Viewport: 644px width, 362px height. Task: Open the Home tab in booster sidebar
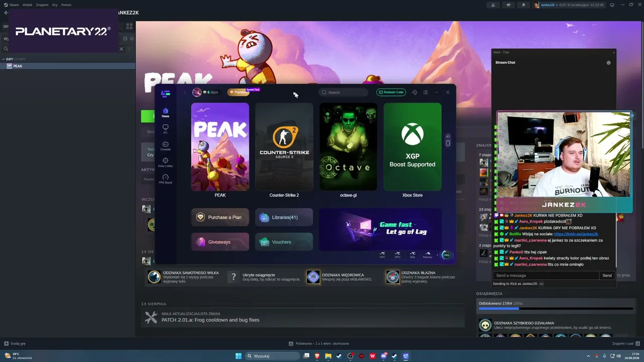point(166,113)
